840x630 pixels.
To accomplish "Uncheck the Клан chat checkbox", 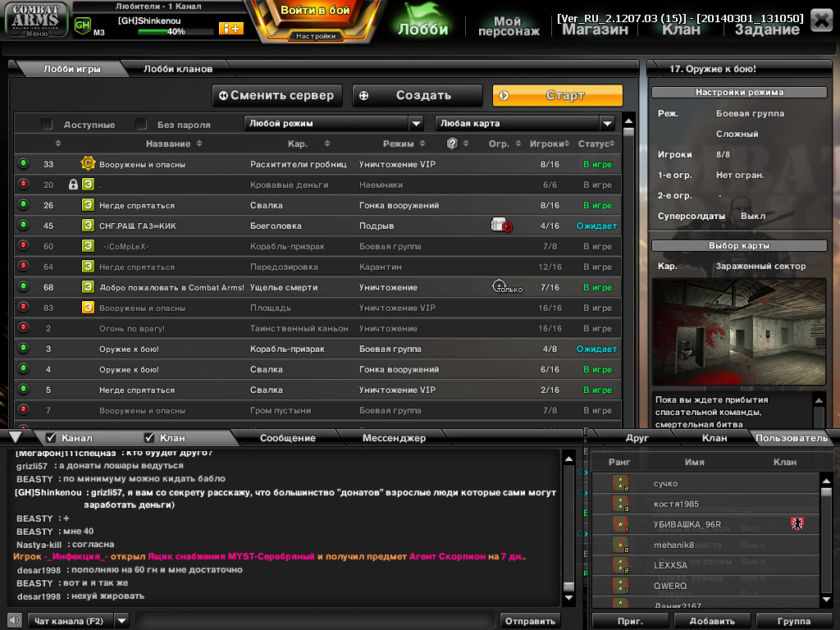I will (x=149, y=438).
